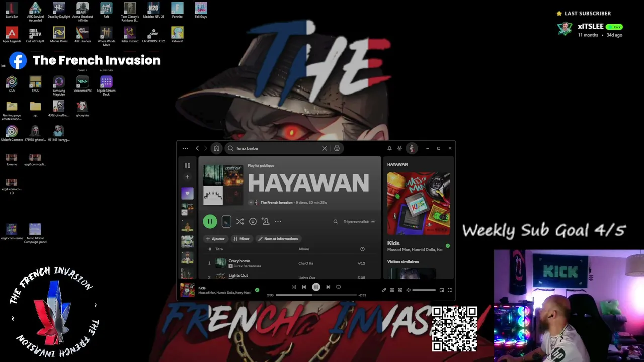Invite collaborators to the playlist
The width and height of the screenshot is (644, 362).
[x=266, y=221]
